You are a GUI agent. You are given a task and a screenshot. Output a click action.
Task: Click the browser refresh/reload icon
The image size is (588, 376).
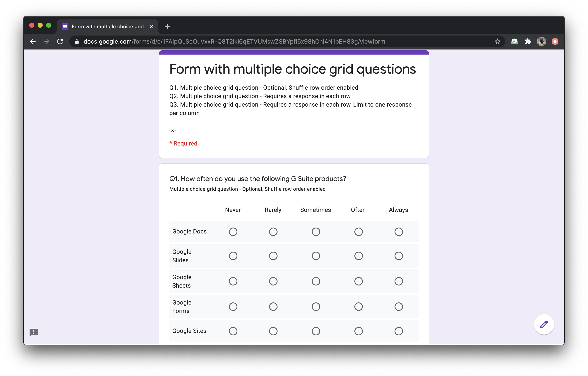(x=60, y=42)
